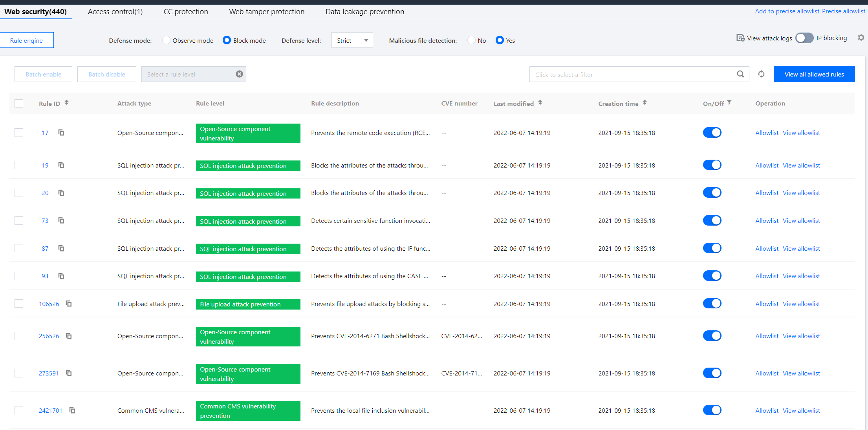Turn off the switch for rule 2421701
868x430 pixels.
click(712, 410)
